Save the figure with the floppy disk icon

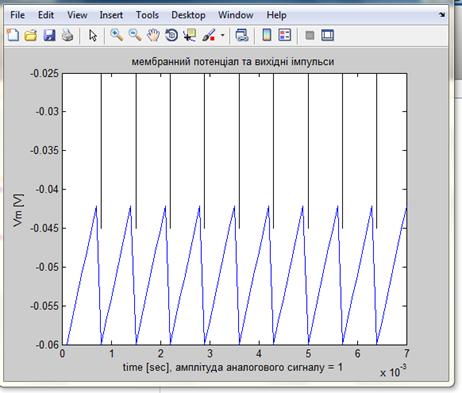[49, 35]
